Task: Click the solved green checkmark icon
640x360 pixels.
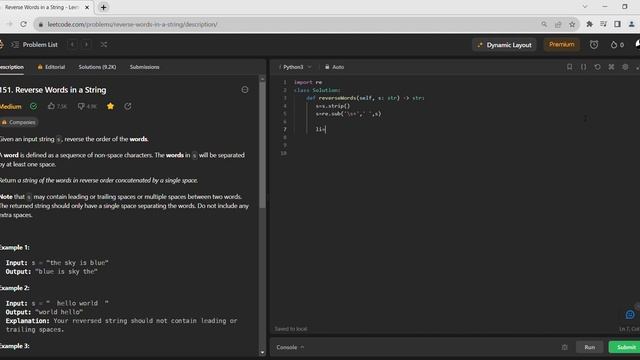Action: pos(33,106)
